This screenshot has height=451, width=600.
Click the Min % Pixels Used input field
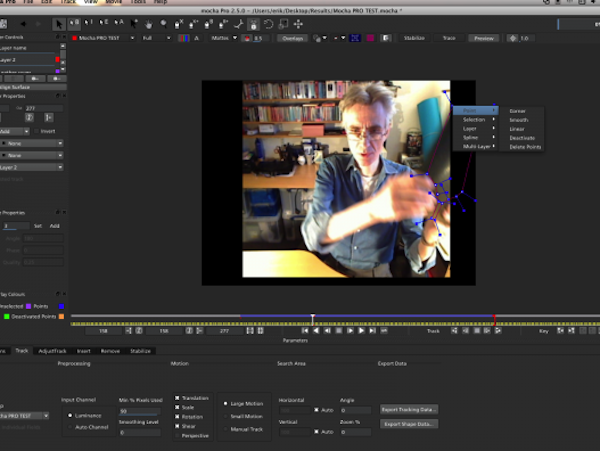point(138,411)
